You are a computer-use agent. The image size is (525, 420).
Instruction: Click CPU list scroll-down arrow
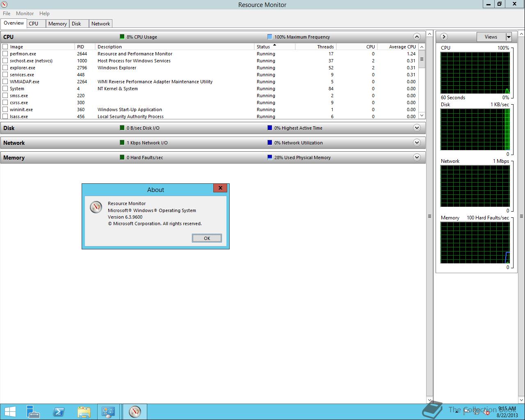click(422, 116)
